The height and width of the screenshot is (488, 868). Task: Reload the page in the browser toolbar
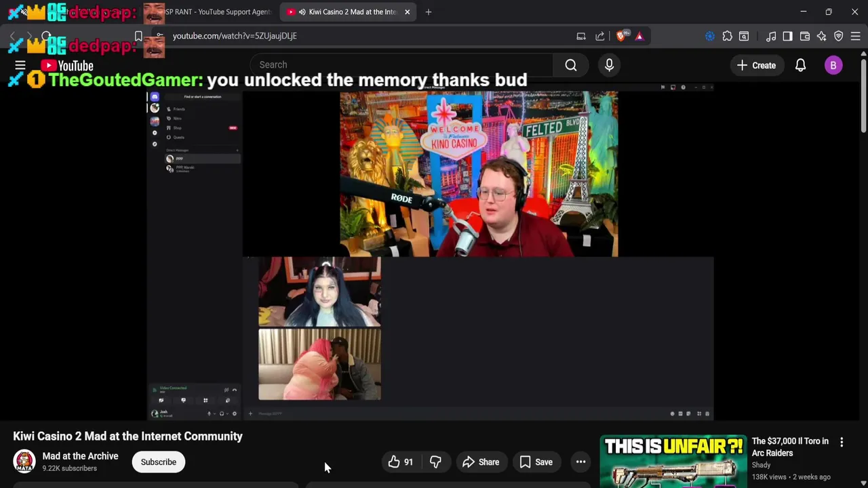[46, 36]
